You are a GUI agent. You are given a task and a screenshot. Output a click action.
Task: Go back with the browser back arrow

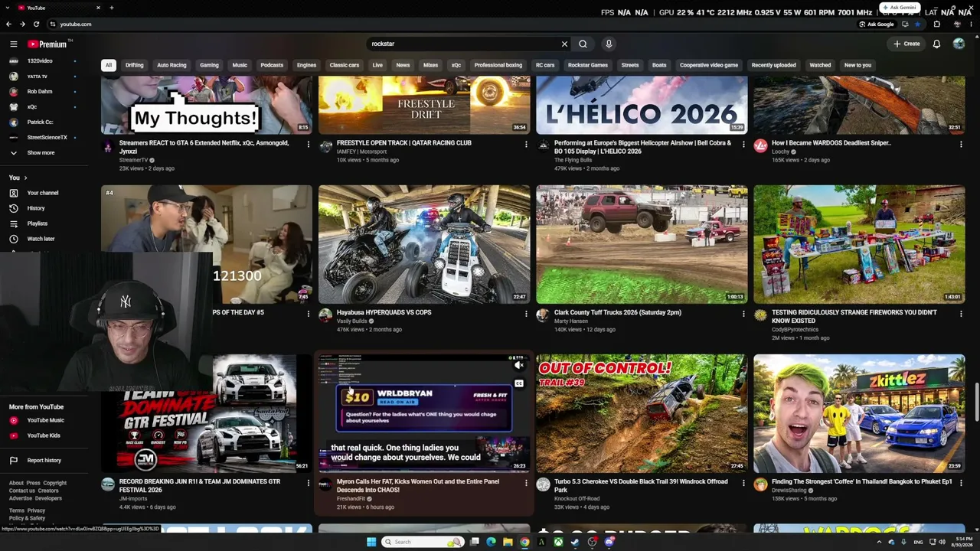click(10, 24)
